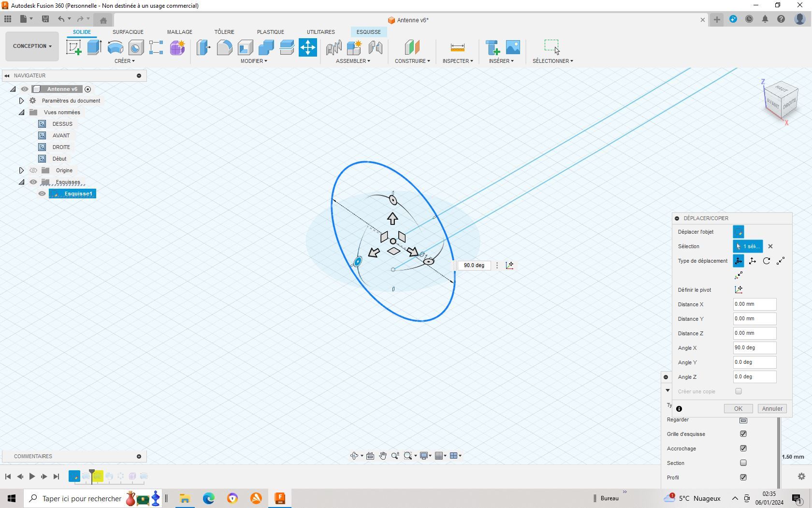Choose the Rotate move type icon
Viewport: 812px width, 508px height.
coord(767,261)
